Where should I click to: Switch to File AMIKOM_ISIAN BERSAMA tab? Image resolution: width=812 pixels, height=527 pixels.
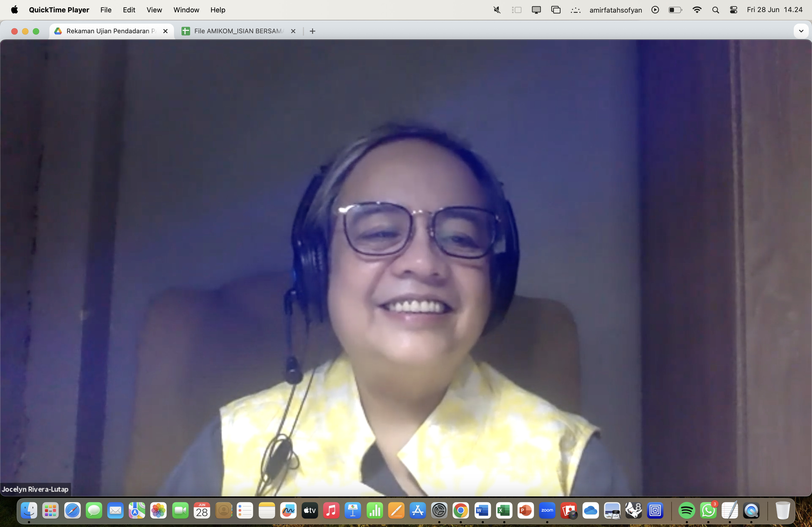(x=238, y=31)
